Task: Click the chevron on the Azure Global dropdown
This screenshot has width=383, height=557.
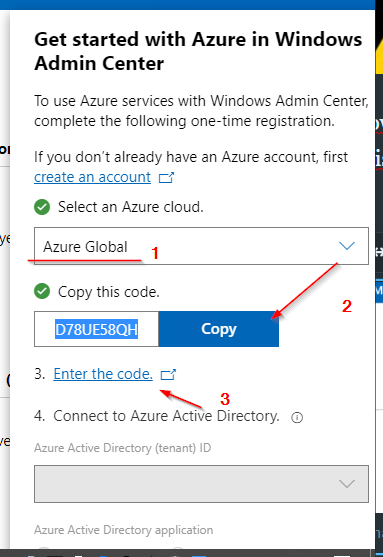Action: [x=347, y=245]
